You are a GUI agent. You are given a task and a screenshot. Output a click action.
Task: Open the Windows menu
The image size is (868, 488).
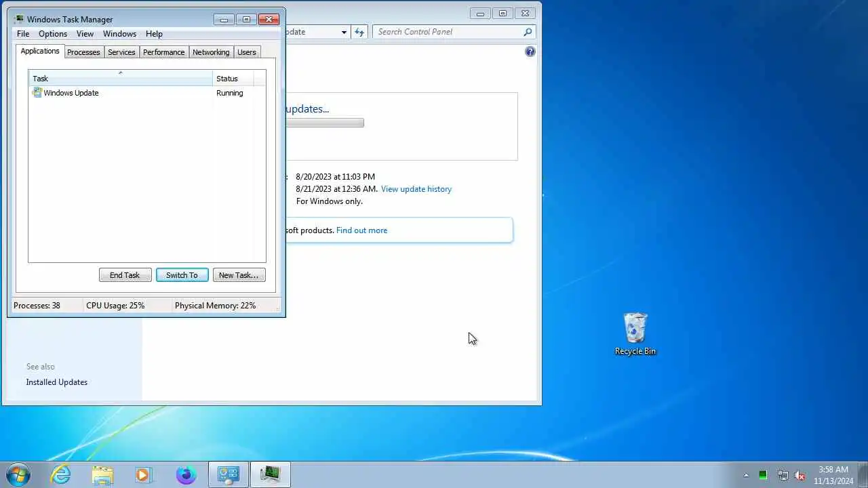119,34
